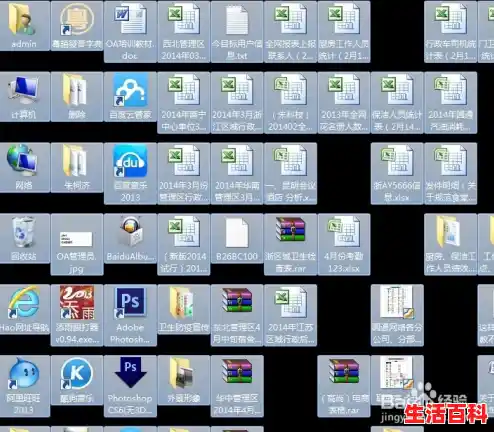Select the 2013年全网花名册人数 Excel file
The height and width of the screenshot is (432, 494).
pyautogui.click(x=344, y=102)
